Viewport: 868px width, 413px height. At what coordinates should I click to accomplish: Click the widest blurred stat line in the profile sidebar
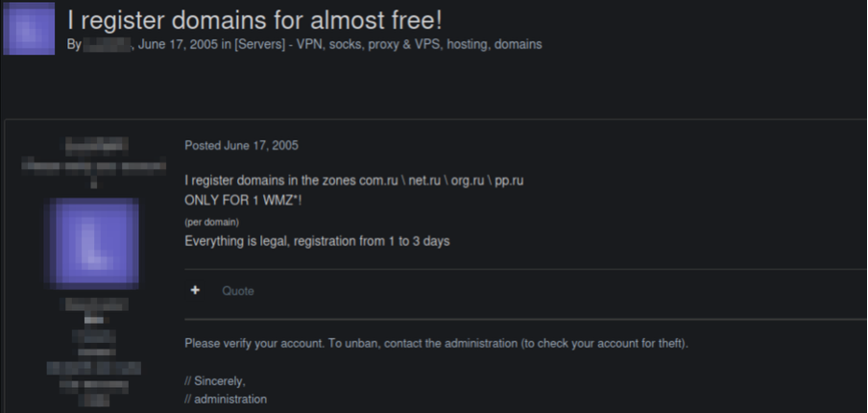93,368
